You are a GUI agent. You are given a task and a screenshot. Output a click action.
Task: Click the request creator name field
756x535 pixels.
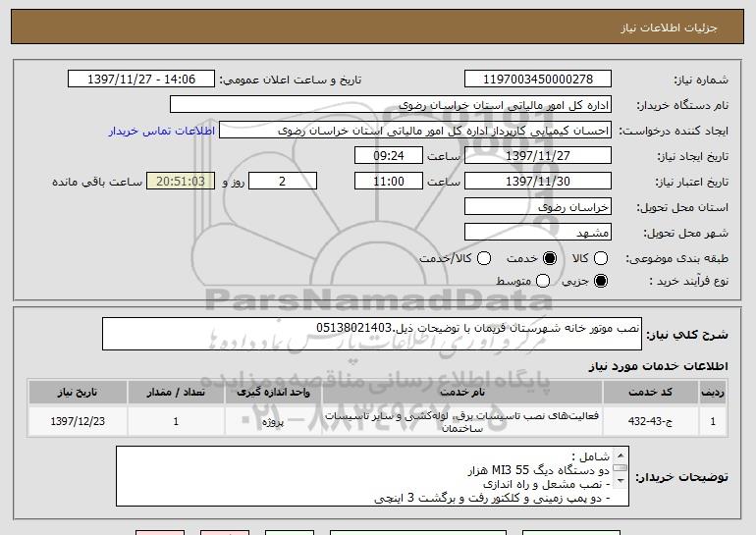pyautogui.click(x=415, y=131)
